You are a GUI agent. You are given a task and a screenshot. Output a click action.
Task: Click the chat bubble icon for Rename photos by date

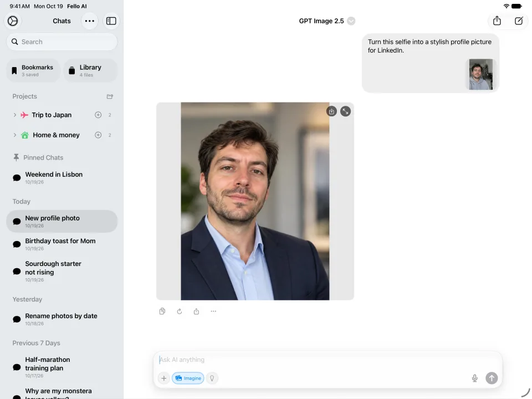pyautogui.click(x=17, y=319)
